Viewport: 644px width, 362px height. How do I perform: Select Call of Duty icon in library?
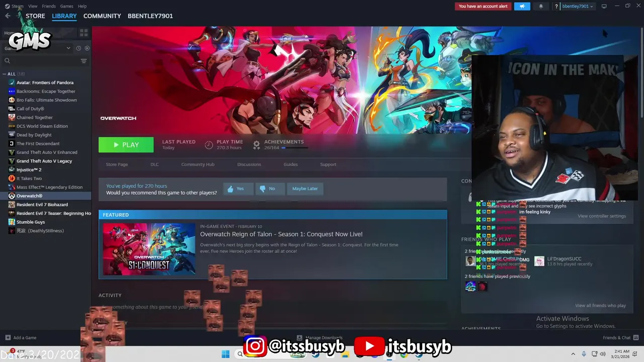click(x=12, y=109)
